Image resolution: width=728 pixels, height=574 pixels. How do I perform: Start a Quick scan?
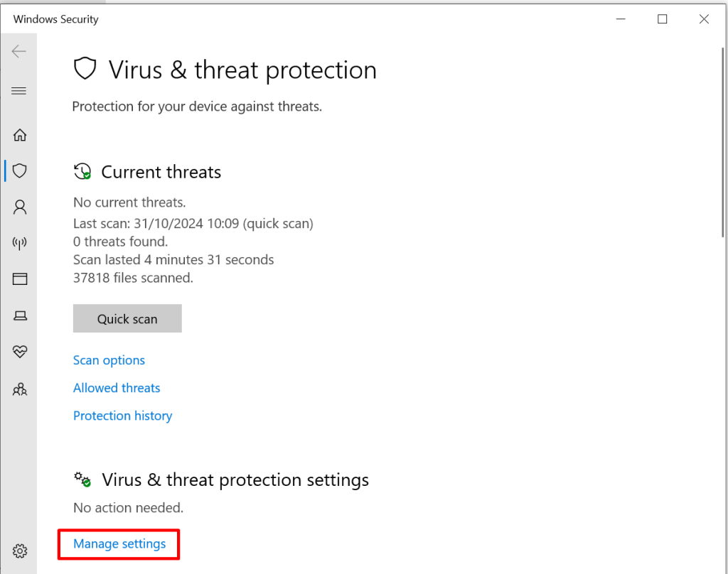click(127, 319)
